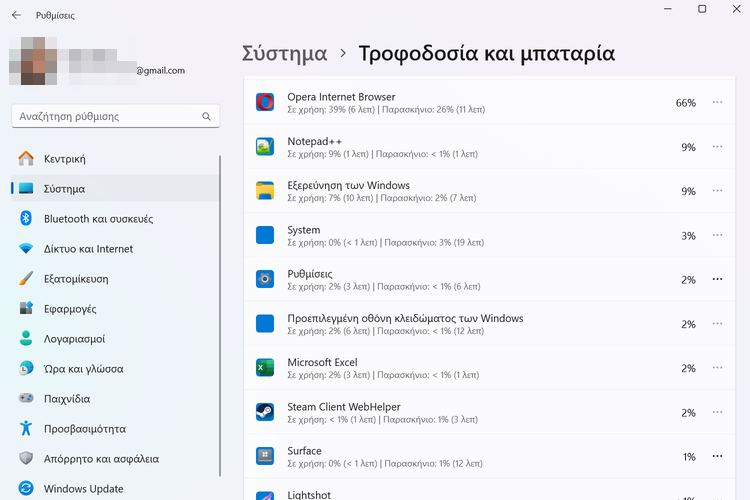
Task: Click the account profile picture
Action: tap(33, 61)
